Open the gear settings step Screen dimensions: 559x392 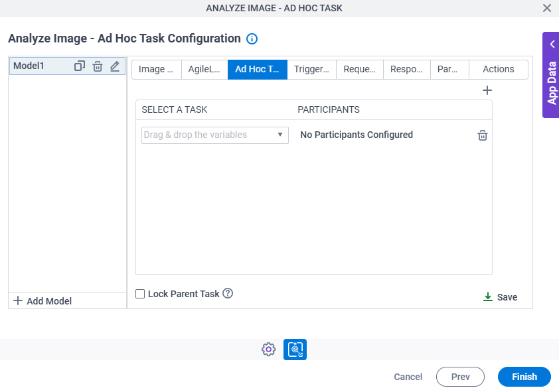point(268,350)
